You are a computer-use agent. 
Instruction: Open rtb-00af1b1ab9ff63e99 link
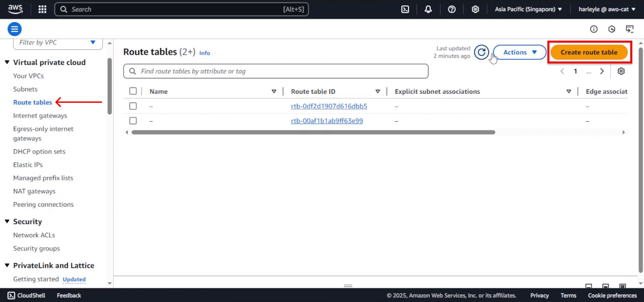(327, 121)
